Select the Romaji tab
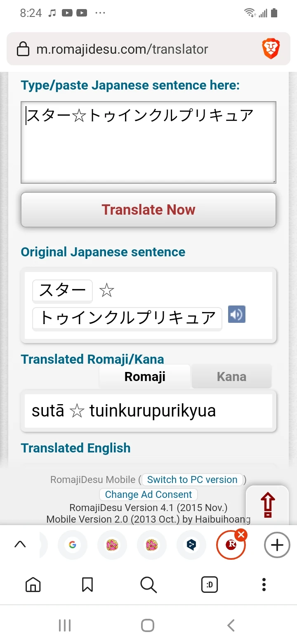Image resolution: width=297 pixels, height=644 pixels. pyautogui.click(x=144, y=376)
